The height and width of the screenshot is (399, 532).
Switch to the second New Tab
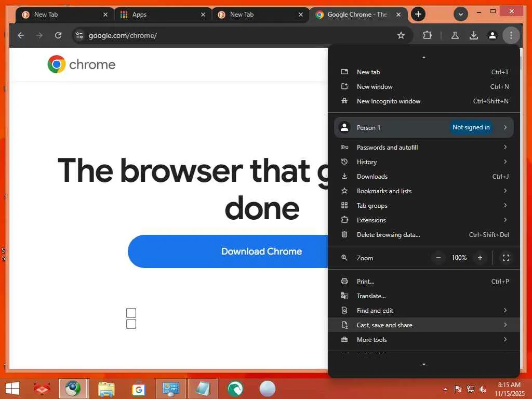coord(259,15)
